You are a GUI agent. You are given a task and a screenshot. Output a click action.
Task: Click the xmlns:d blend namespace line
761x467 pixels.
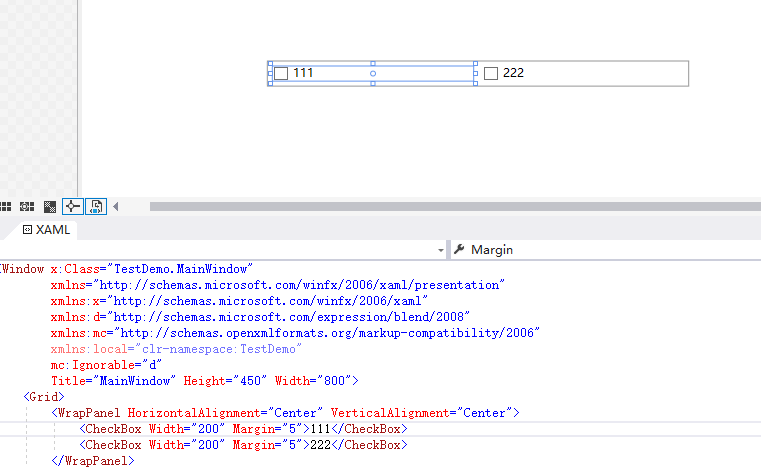point(260,317)
